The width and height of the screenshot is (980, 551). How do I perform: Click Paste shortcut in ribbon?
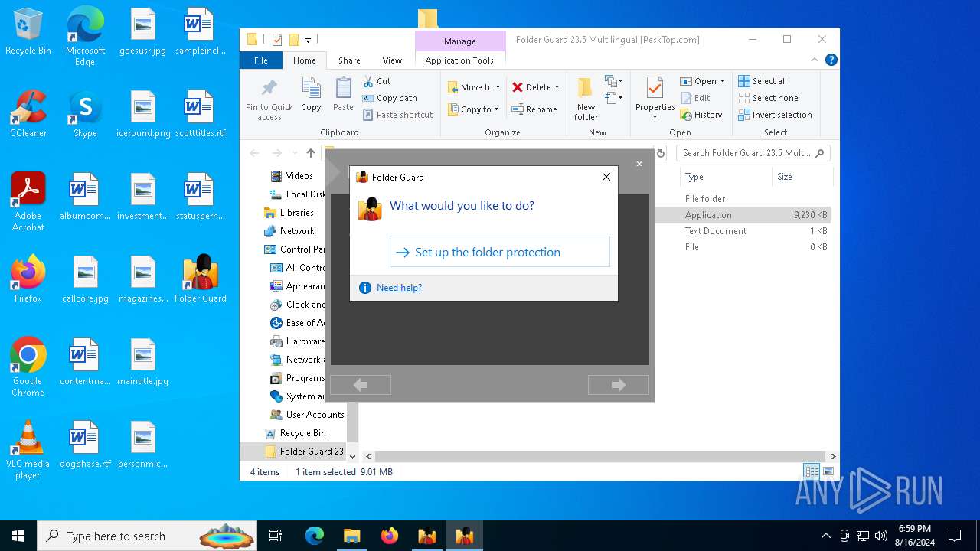(x=398, y=115)
